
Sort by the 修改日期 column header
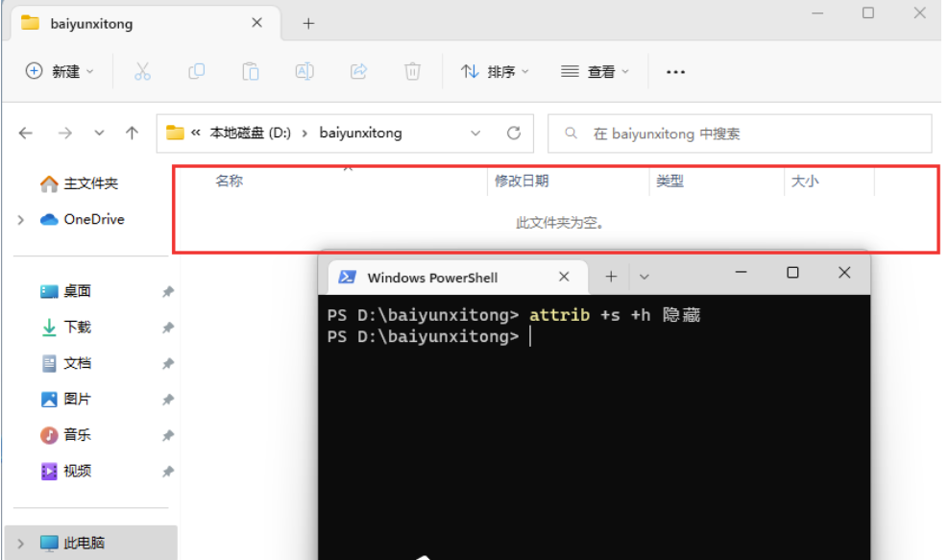[x=522, y=181]
